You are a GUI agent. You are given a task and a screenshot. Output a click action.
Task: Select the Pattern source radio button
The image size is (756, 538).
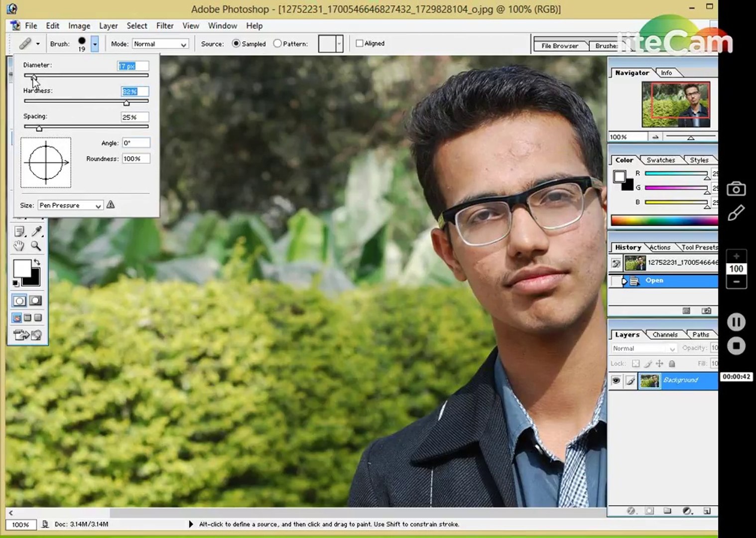point(277,44)
